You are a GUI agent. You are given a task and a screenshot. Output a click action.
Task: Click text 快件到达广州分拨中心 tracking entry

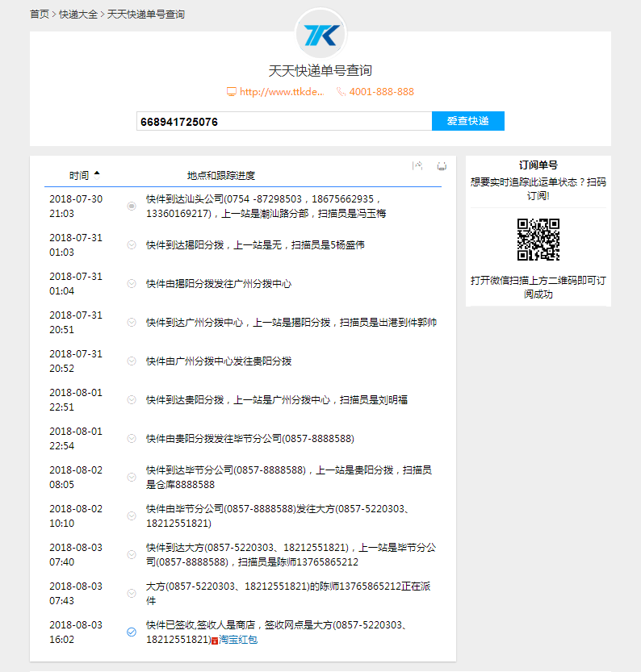(291, 323)
